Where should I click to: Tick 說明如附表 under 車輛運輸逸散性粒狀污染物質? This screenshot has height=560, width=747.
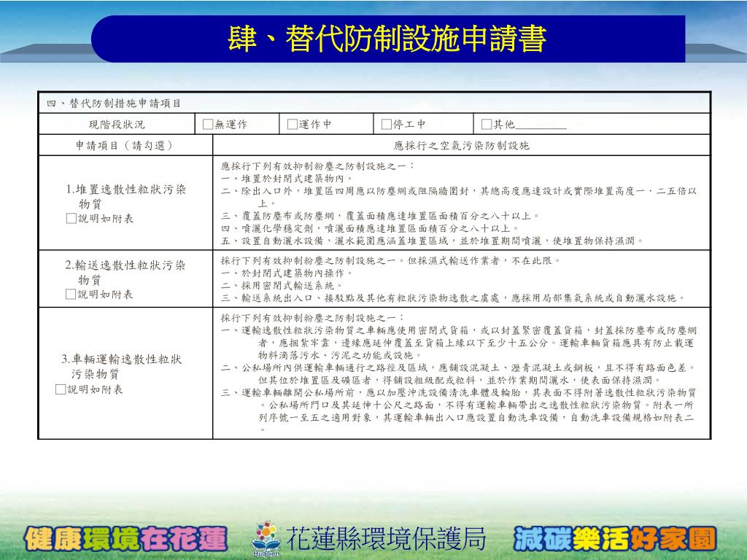coord(61,389)
